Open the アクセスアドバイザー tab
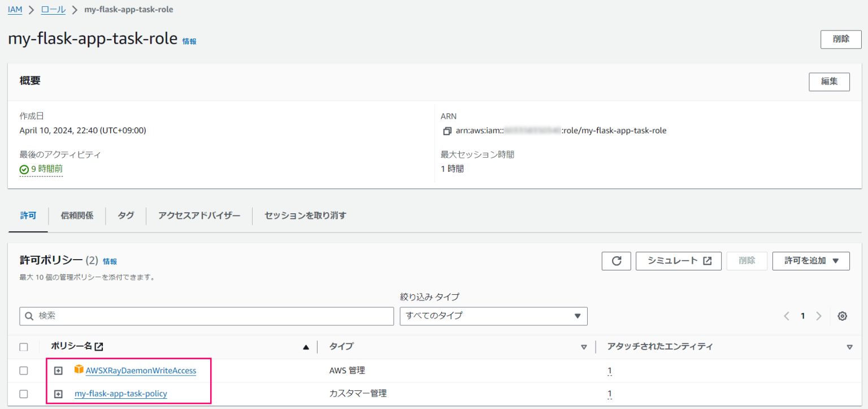The height and width of the screenshot is (409, 868). coord(198,216)
